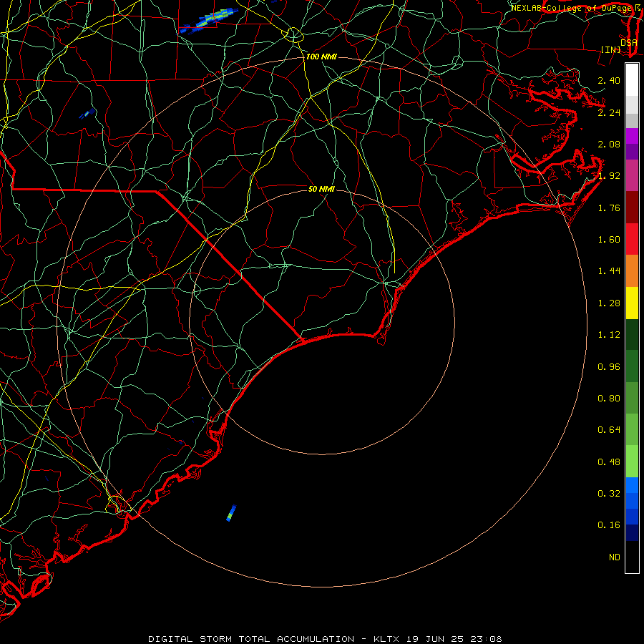Select the darkest green legend swatch
Image resolution: width=644 pixels, height=644 pixels.
632,335
